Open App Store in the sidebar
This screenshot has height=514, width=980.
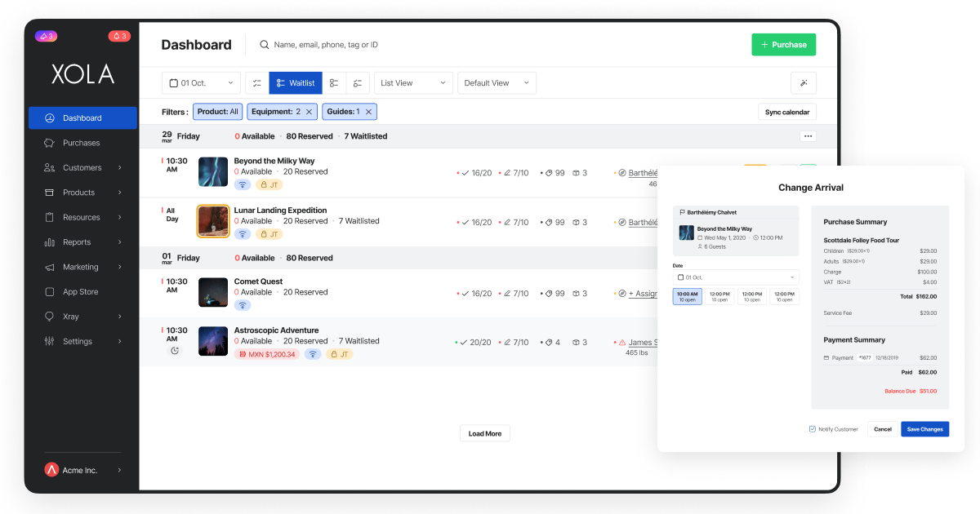click(x=82, y=292)
